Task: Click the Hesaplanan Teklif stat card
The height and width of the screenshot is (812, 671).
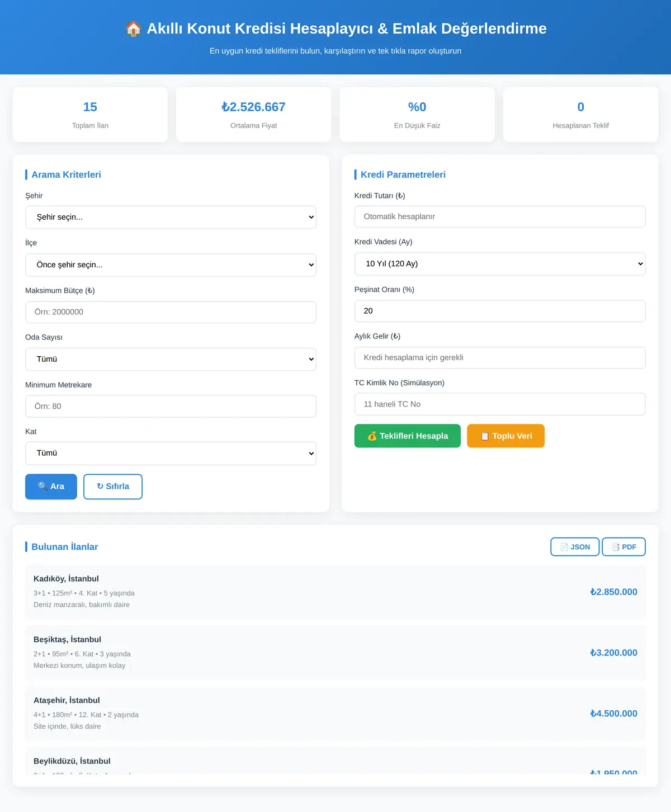Action: [x=580, y=114]
